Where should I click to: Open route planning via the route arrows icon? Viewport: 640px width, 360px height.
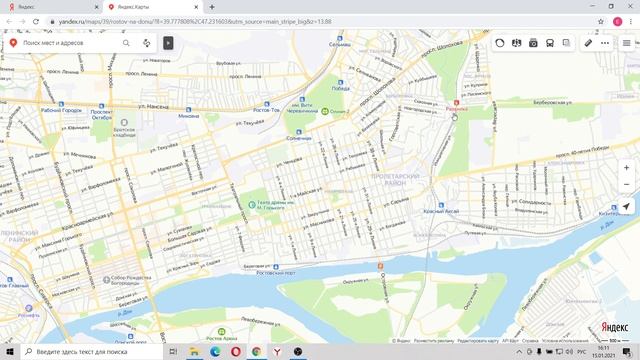(x=147, y=43)
